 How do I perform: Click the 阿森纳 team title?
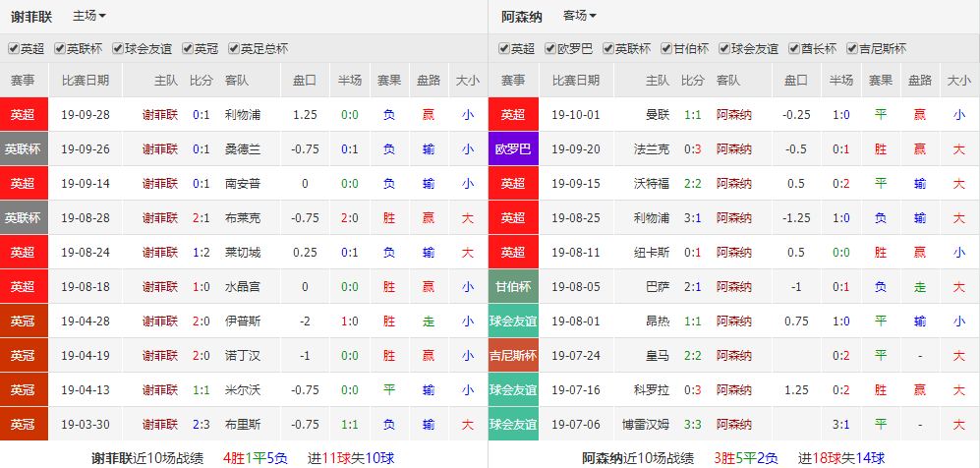tap(521, 17)
